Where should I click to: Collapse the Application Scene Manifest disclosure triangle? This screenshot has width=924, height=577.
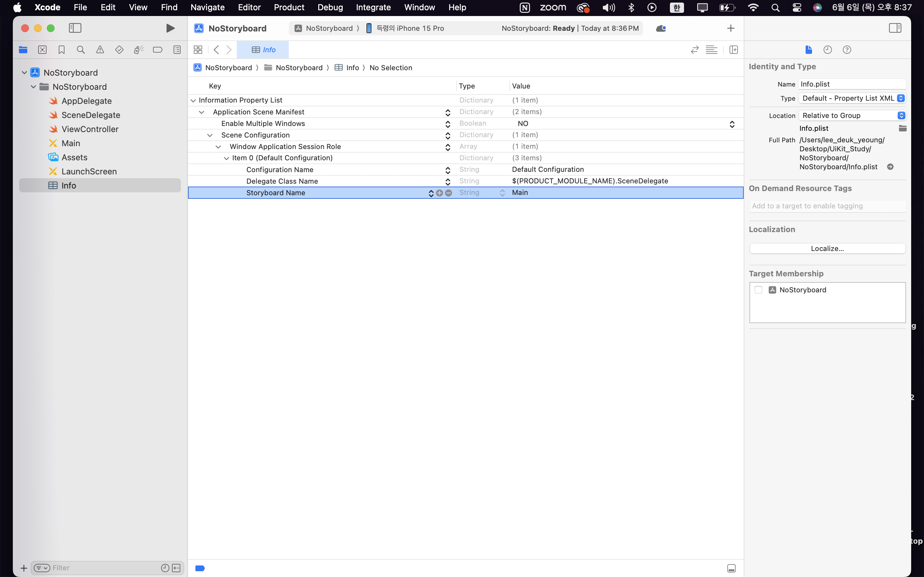point(201,112)
